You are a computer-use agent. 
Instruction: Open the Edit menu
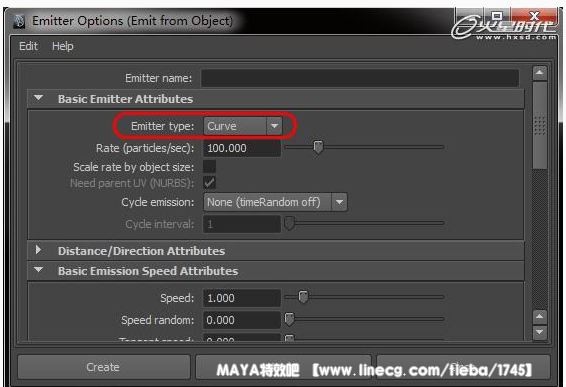28,46
